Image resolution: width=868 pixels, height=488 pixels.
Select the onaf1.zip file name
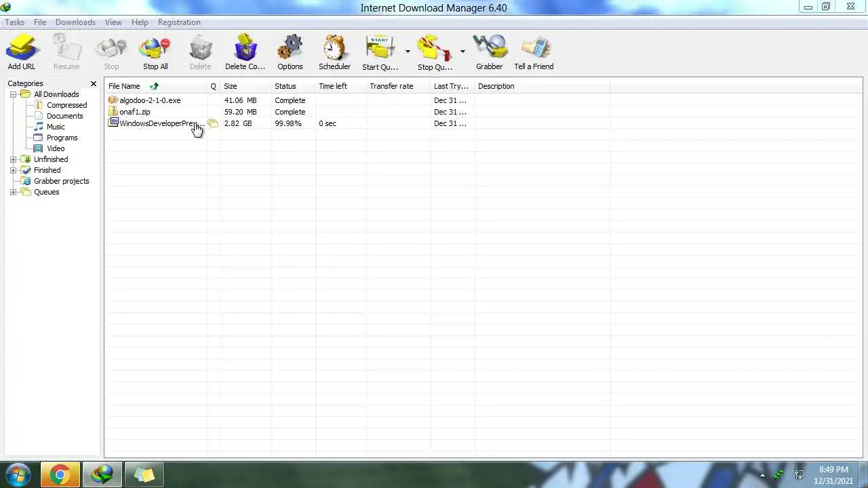point(135,112)
